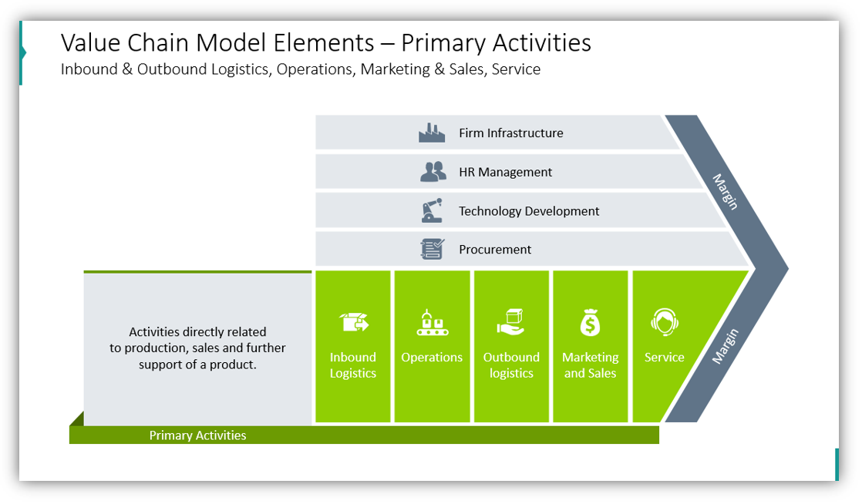Screen dimensions: 862x504
Task: Click the factory icon beside Firm Infrastructure
Action: [430, 132]
